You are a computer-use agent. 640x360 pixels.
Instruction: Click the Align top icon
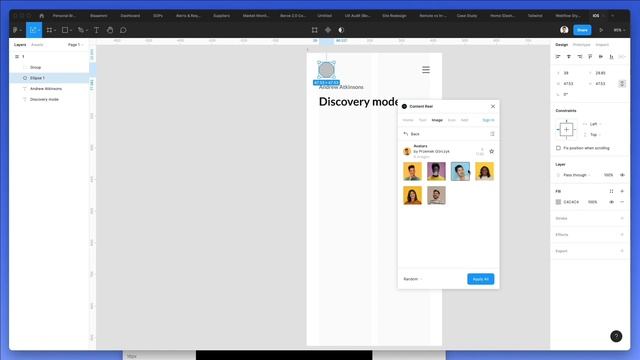point(590,57)
